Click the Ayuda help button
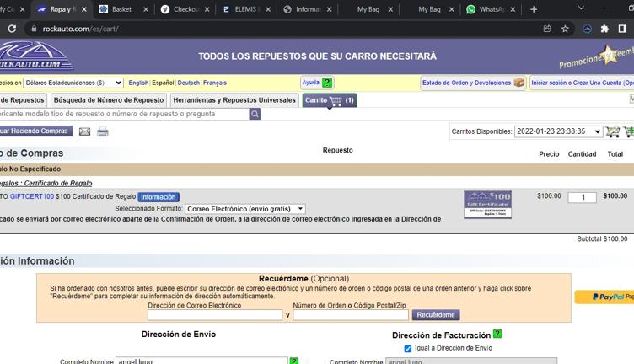This screenshot has width=634, height=364. (x=317, y=83)
